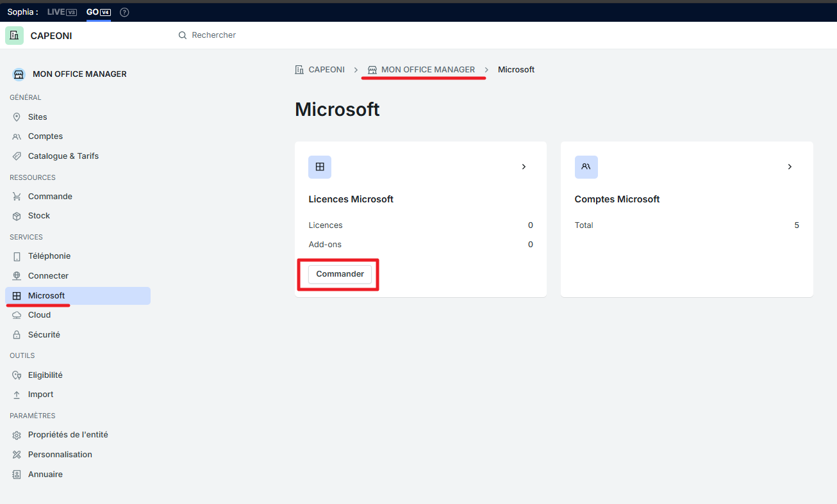Click the Commande shopping cart icon
Screen dimensions: 837x504
click(x=17, y=197)
